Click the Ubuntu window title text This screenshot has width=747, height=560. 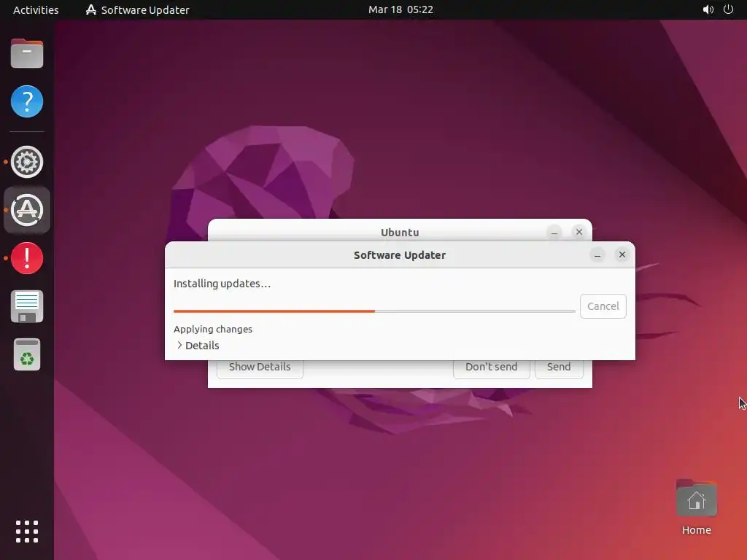coord(400,233)
